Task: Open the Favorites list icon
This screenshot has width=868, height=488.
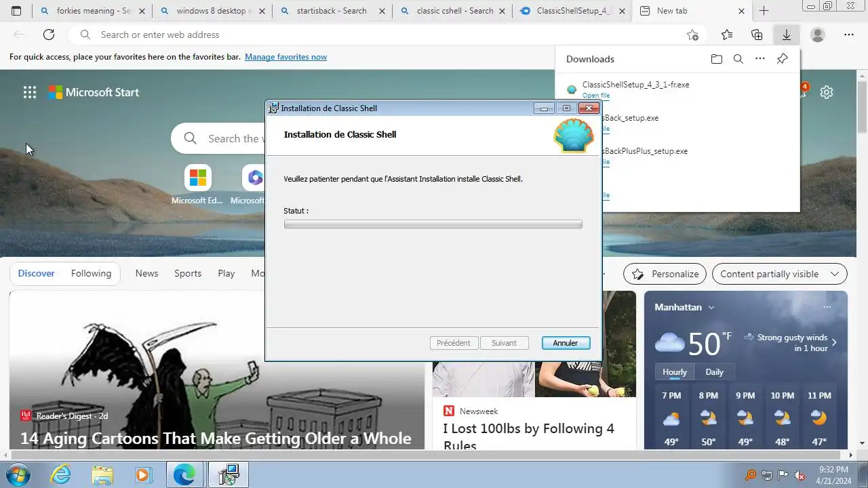Action: coord(727,35)
